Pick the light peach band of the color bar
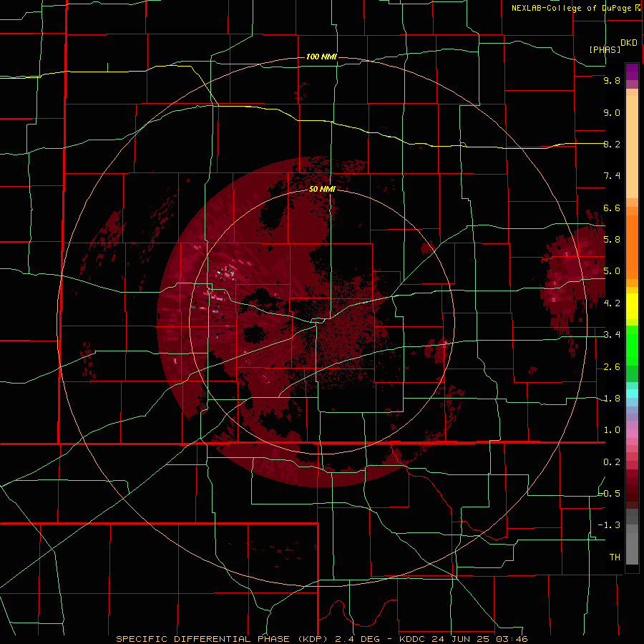 tap(632, 147)
